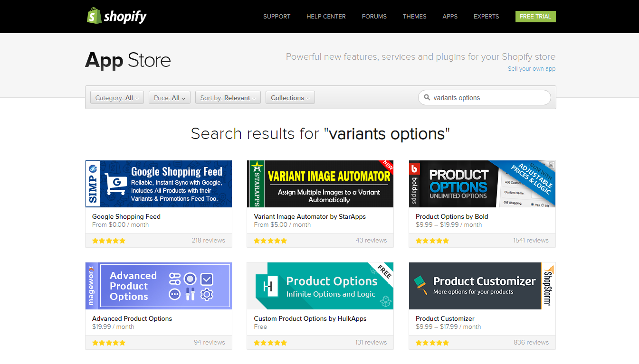Click the 1541 reviews count

(531, 241)
